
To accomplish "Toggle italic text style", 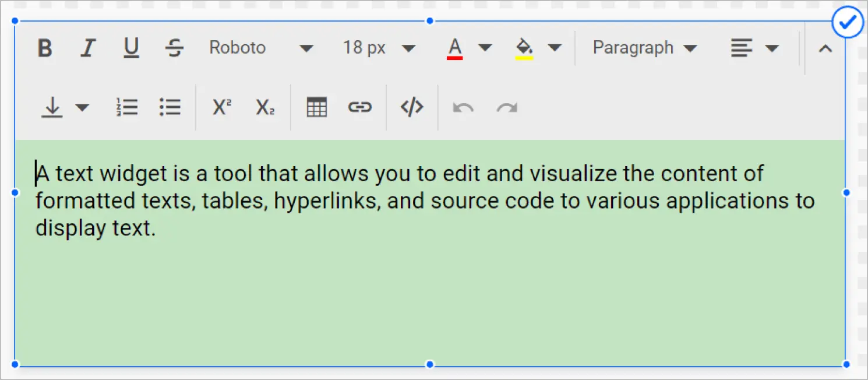I will [87, 48].
